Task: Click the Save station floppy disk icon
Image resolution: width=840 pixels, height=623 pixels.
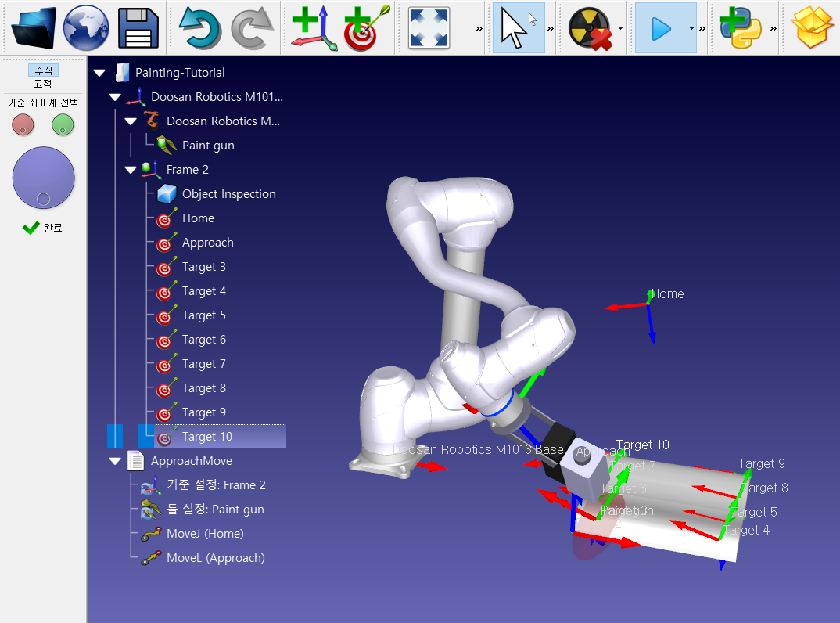Action: (x=138, y=27)
